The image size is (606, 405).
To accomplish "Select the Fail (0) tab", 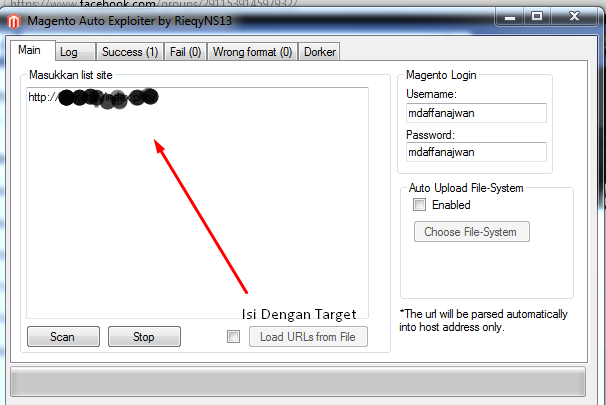I will click(x=186, y=52).
